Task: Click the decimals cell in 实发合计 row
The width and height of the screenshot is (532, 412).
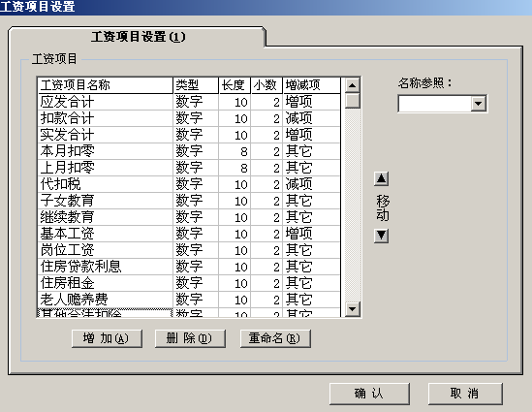Action: tap(266, 135)
